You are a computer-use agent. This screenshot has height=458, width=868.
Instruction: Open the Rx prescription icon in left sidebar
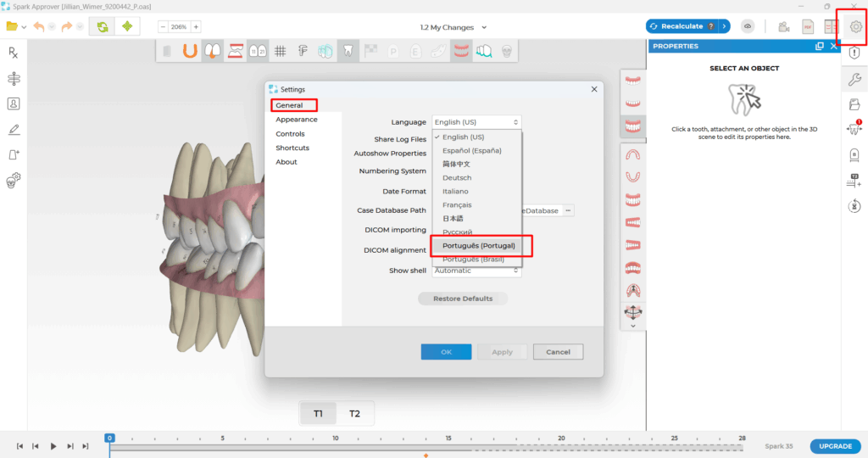14,53
